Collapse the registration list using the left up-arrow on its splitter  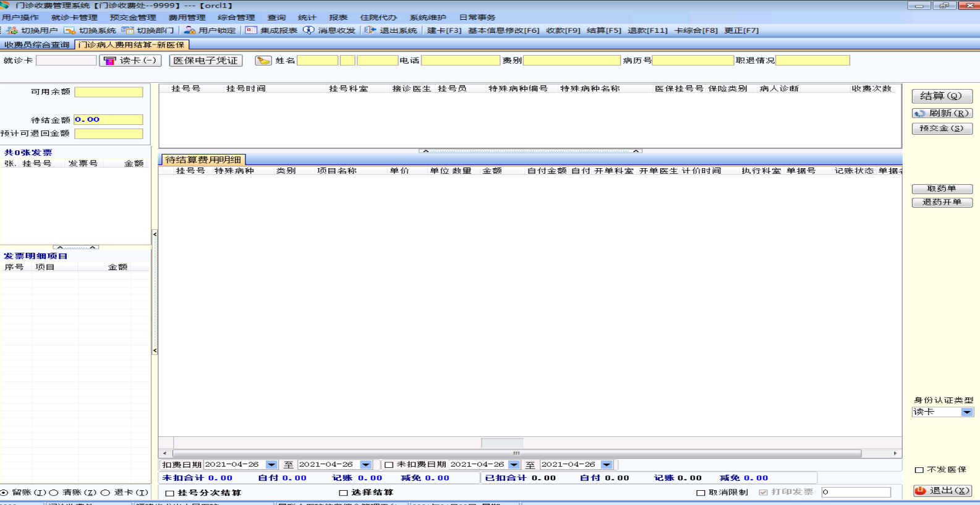(x=425, y=151)
